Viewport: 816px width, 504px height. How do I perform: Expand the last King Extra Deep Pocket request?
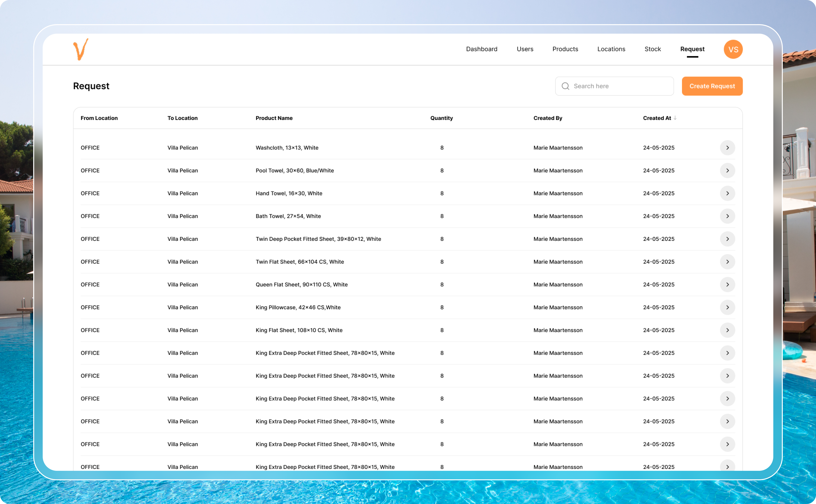click(x=728, y=467)
